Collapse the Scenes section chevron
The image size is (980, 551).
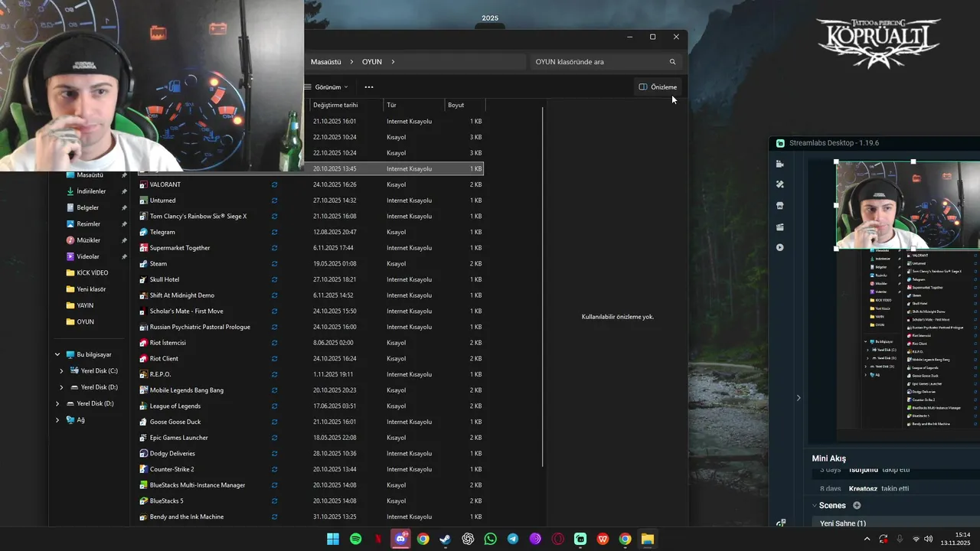815,505
